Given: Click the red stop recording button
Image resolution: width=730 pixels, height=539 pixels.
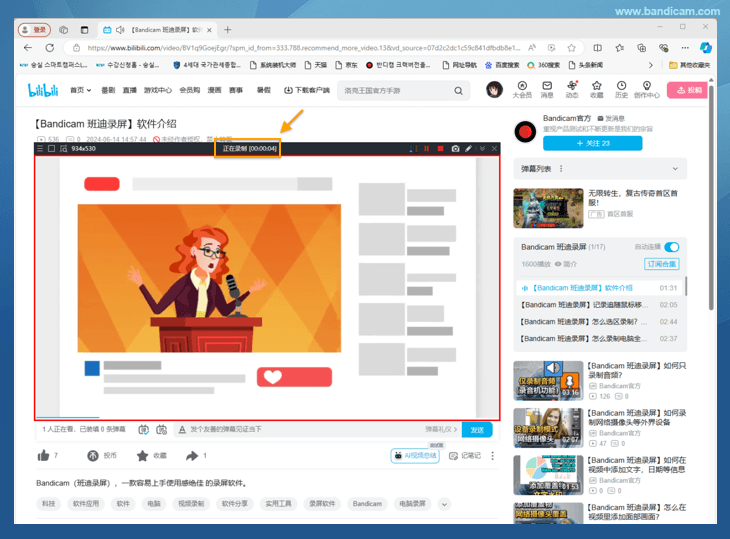Looking at the screenshot, I should (440, 149).
